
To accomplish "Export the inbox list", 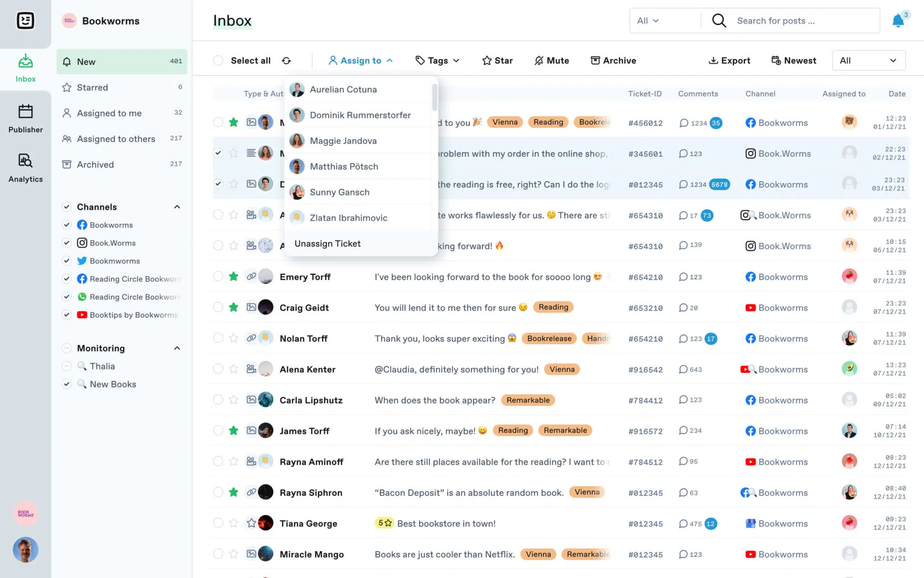I will [x=729, y=60].
